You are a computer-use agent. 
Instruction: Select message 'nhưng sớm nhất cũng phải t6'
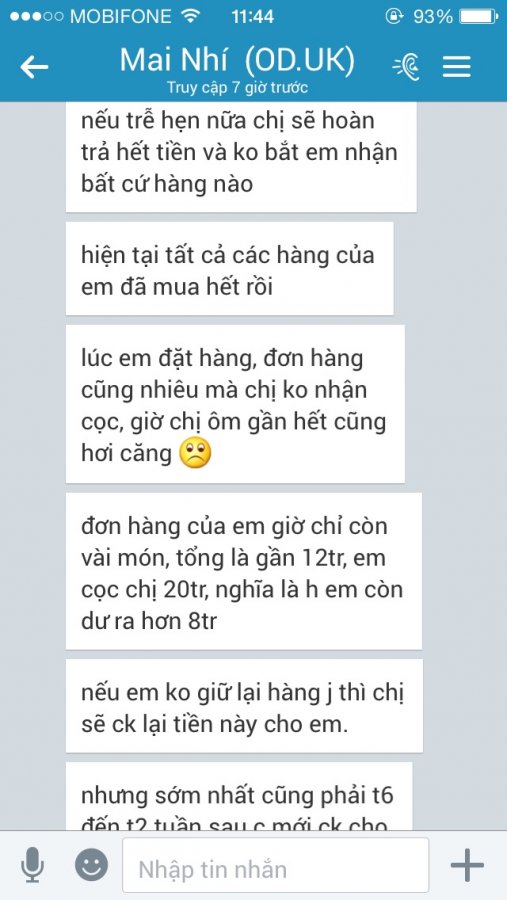(x=239, y=796)
